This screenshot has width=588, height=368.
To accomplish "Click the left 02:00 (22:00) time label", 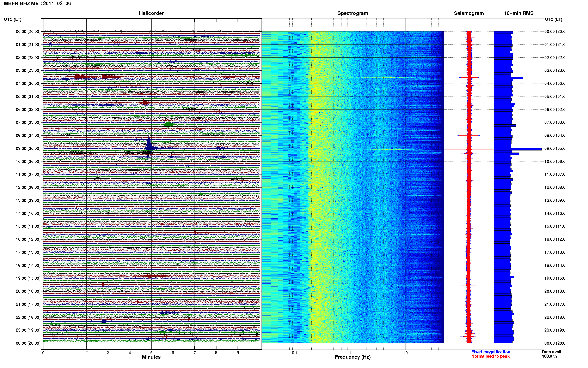I will pos(28,58).
